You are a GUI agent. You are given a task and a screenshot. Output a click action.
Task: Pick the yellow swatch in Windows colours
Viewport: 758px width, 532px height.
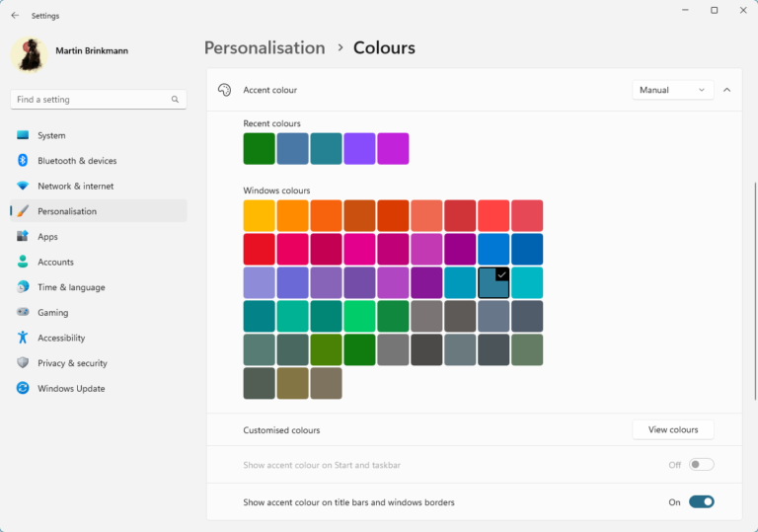point(260,216)
